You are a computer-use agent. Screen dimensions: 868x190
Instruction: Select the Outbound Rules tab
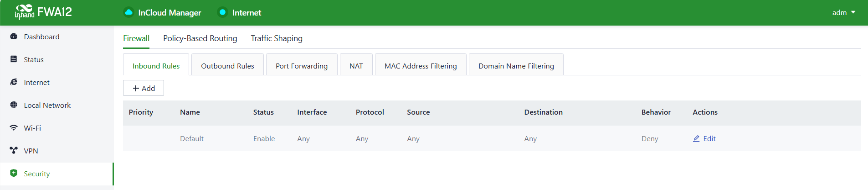(227, 66)
